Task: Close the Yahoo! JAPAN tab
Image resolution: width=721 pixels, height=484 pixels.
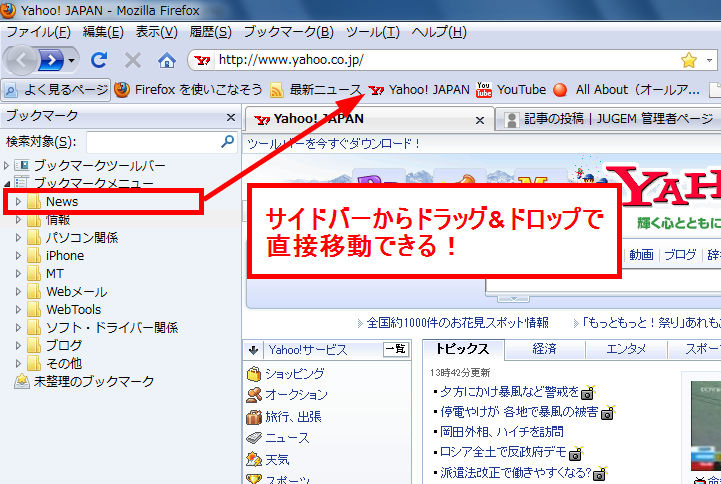Action: (480, 120)
